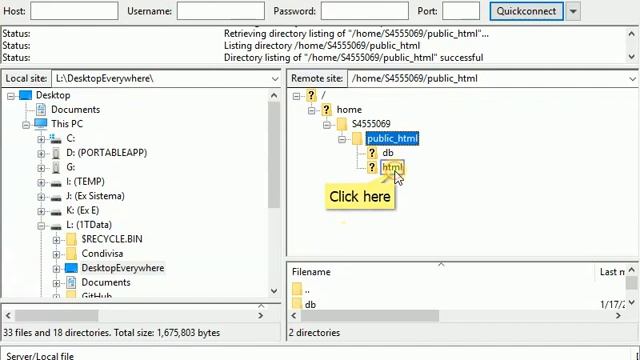Expand the K: (Ex E) drive node

(x=41, y=211)
